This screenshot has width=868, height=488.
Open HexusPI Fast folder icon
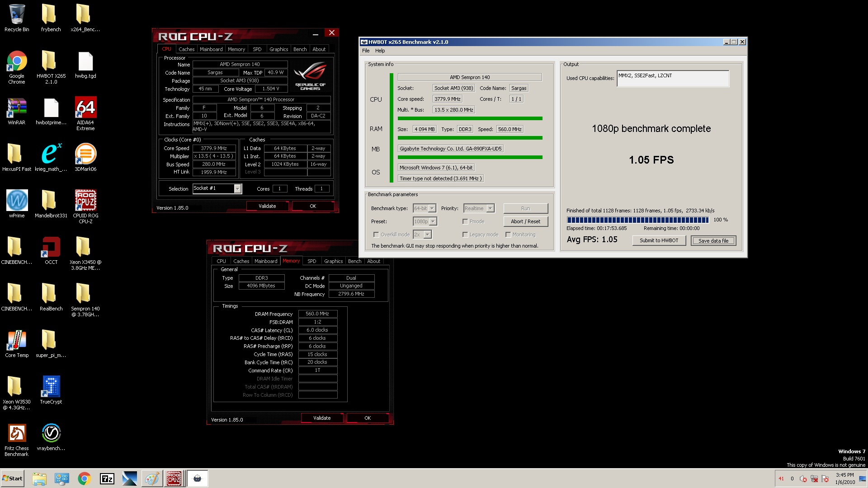(x=17, y=157)
